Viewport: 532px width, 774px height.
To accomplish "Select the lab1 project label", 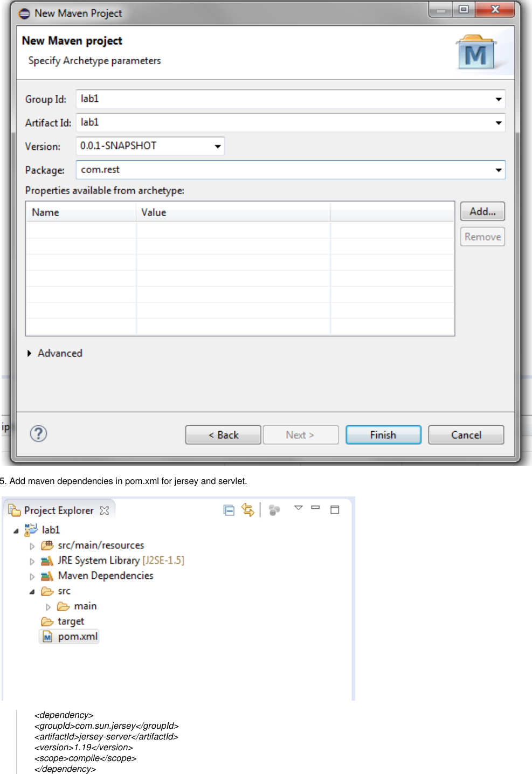I will tap(51, 530).
